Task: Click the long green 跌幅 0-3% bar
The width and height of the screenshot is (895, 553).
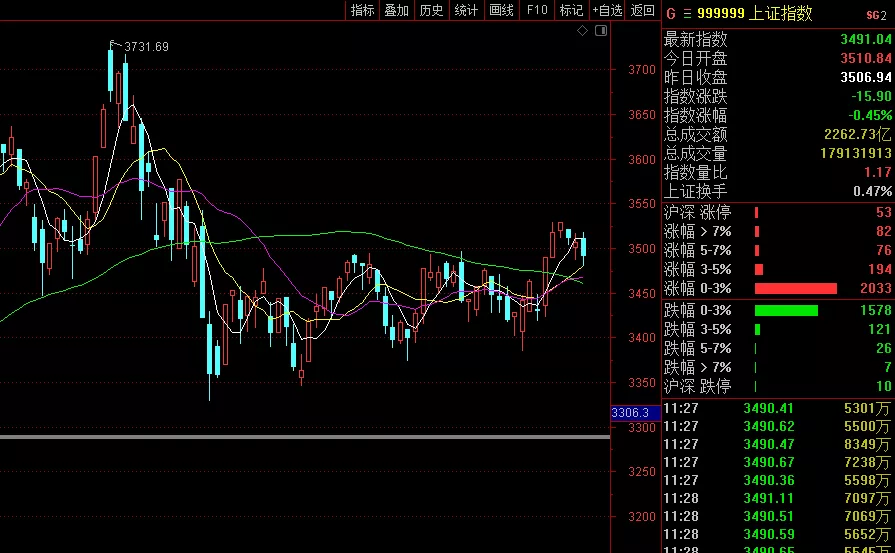Action: (x=786, y=310)
